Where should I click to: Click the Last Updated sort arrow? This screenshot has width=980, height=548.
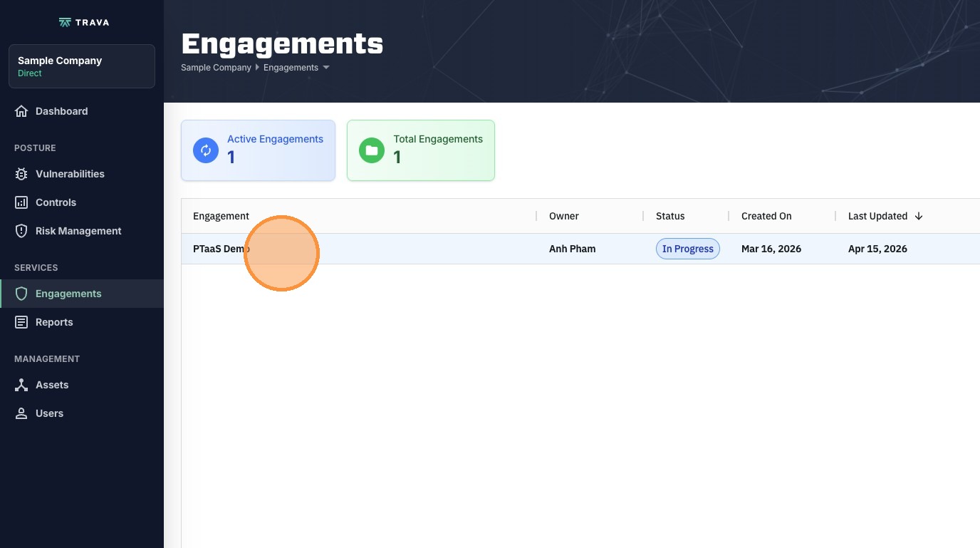point(919,216)
